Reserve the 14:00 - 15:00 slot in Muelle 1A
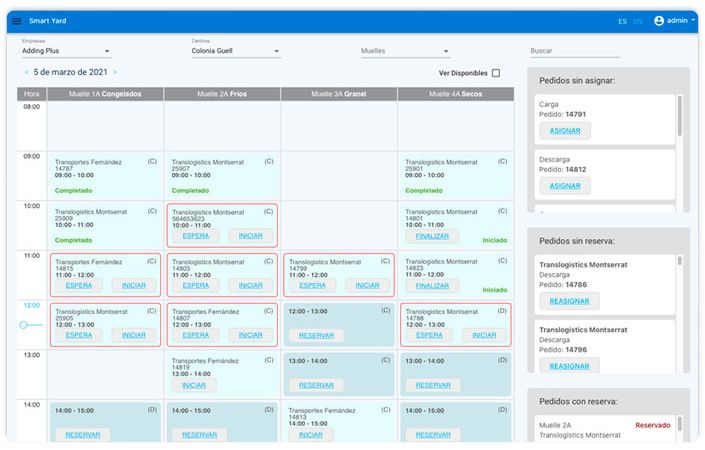This screenshot has width=705, height=450. [x=83, y=435]
